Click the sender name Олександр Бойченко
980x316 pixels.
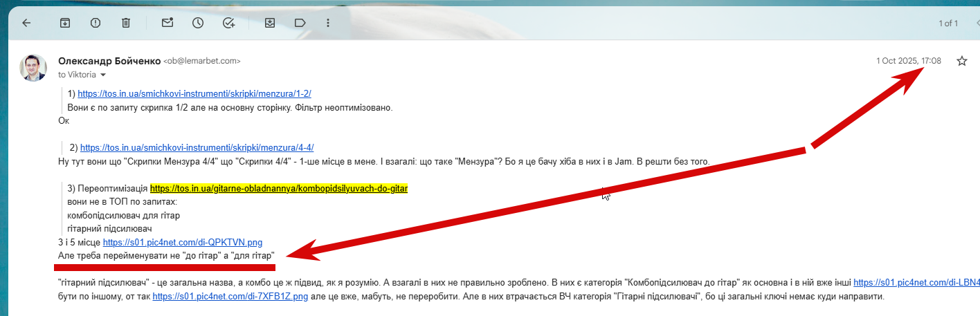(x=109, y=61)
